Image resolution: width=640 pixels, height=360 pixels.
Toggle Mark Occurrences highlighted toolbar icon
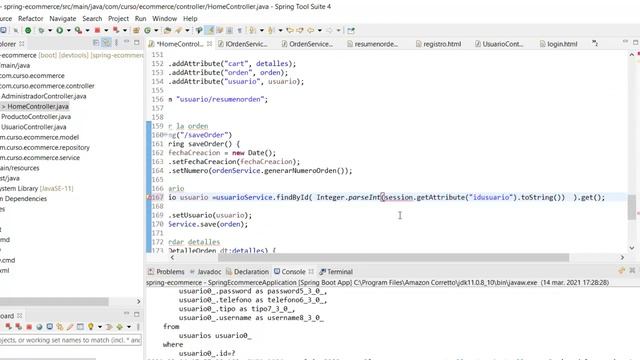(210, 30)
